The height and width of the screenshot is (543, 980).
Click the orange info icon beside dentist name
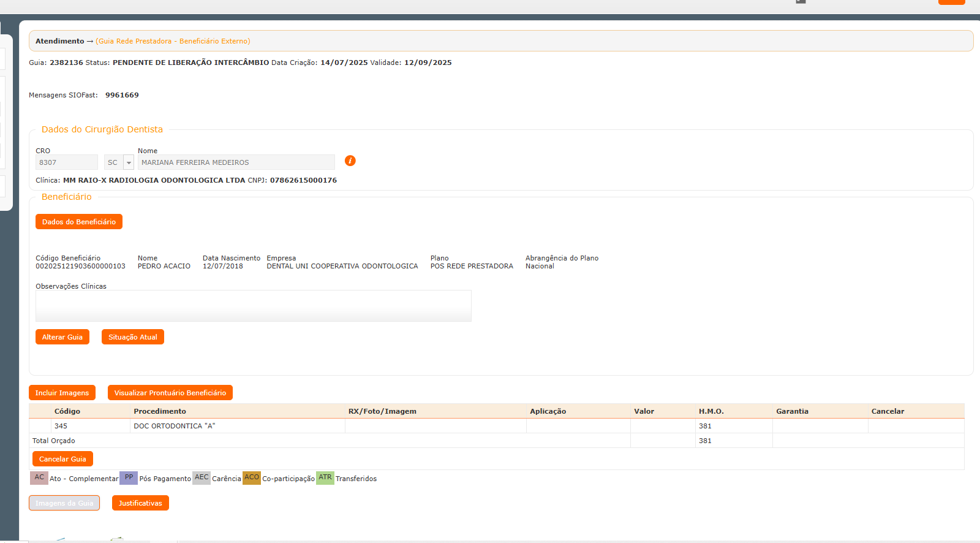click(x=350, y=161)
